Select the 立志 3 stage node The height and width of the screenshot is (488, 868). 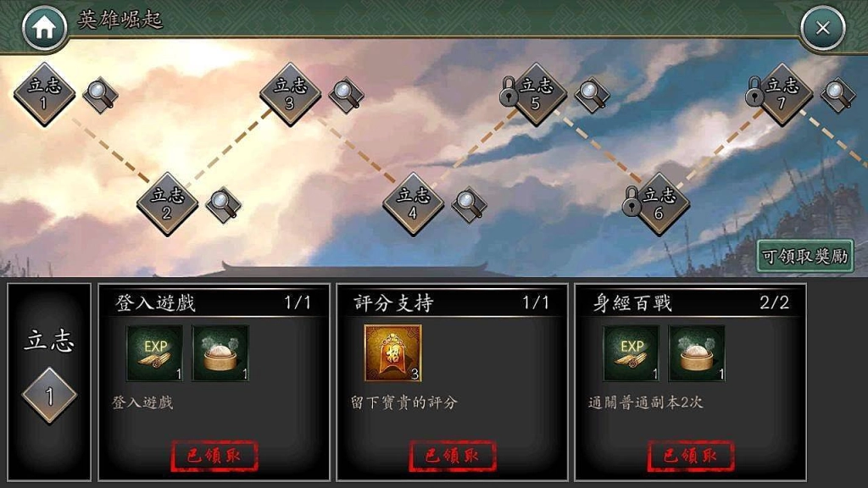[290, 94]
